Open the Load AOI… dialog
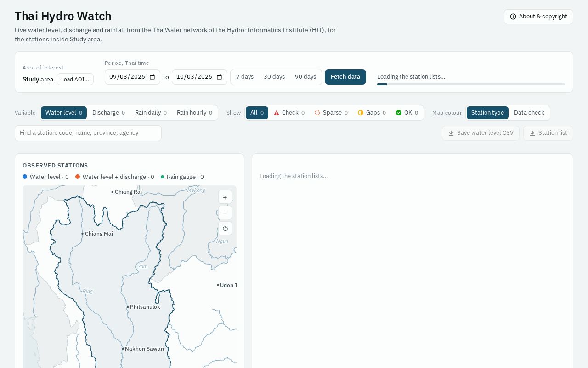This screenshot has width=588, height=368. coord(75,79)
